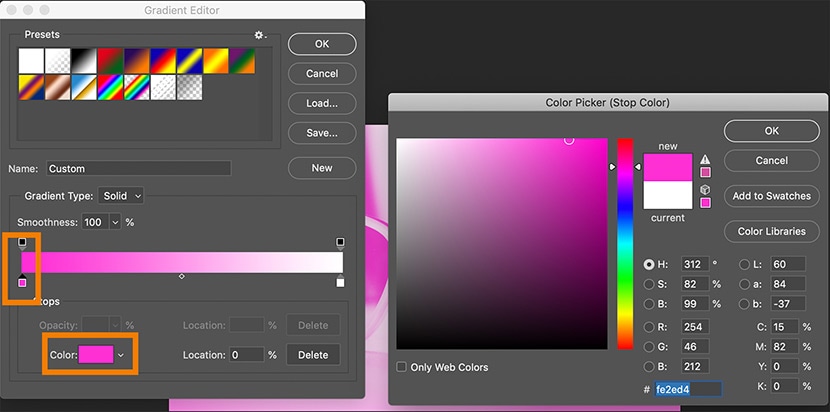This screenshot has width=830, height=412.
Task: Open the Presets gear menu
Action: tap(260, 35)
